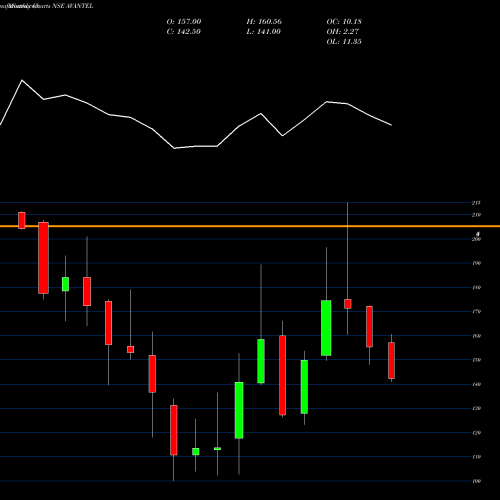Click the 210 price axis label
The width and height of the screenshot is (500, 500).
[476, 215]
